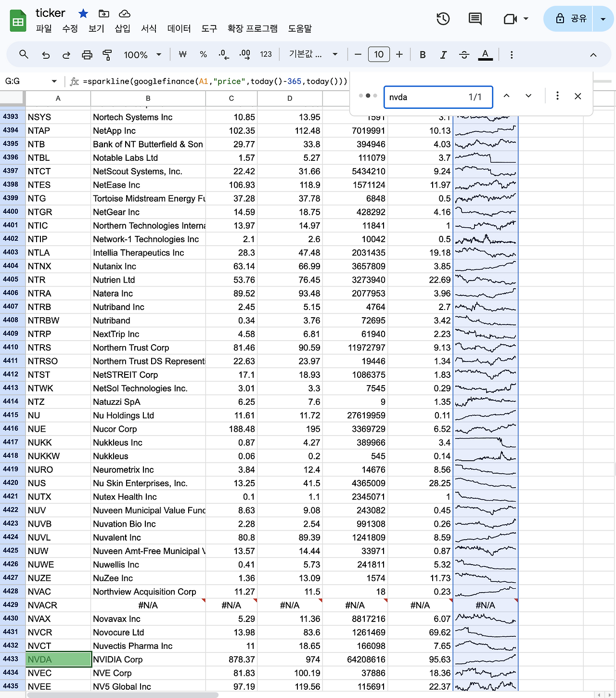Click the move to folder icon
Viewport: 616px width, 698px height.
(103, 13)
